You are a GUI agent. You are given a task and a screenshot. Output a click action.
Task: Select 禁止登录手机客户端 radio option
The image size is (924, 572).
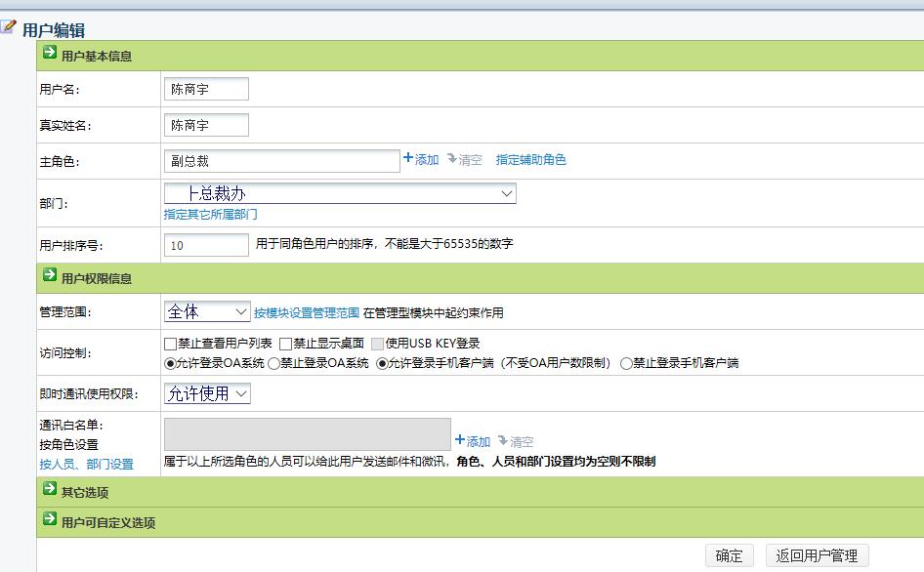[626, 363]
